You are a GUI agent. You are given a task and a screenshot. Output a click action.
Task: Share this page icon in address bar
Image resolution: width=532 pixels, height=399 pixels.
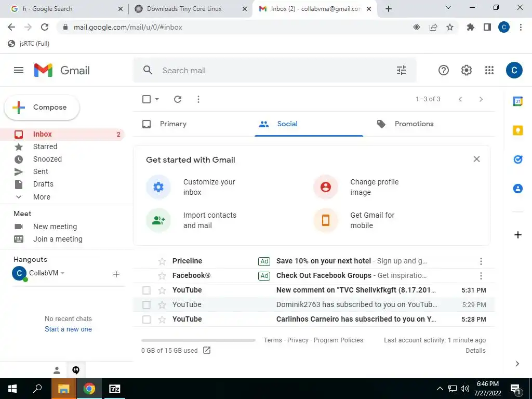(433, 27)
